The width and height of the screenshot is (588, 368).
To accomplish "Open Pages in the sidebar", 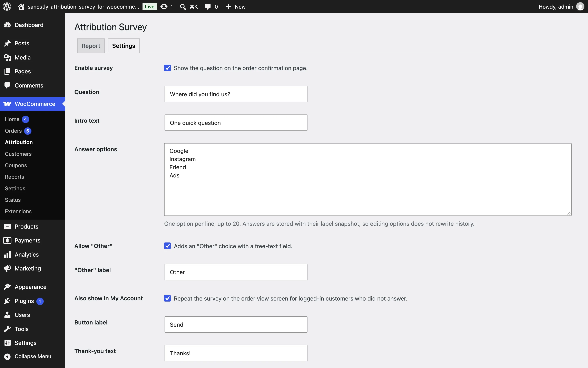I will (x=32, y=71).
